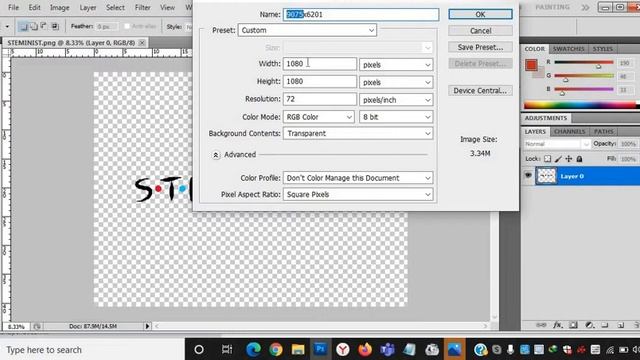Open the View menu
640x360 pixels.
coord(167,7)
